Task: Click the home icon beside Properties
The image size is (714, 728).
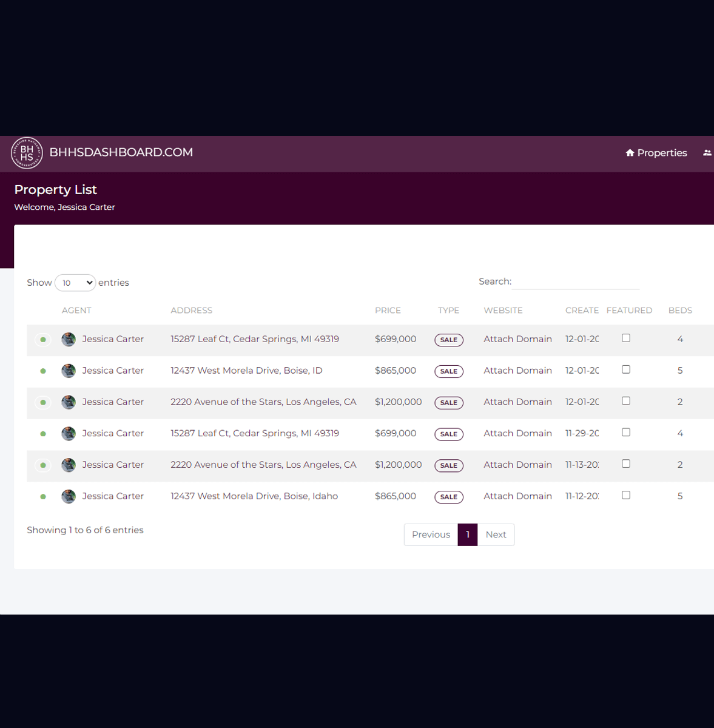Action: pyautogui.click(x=630, y=153)
